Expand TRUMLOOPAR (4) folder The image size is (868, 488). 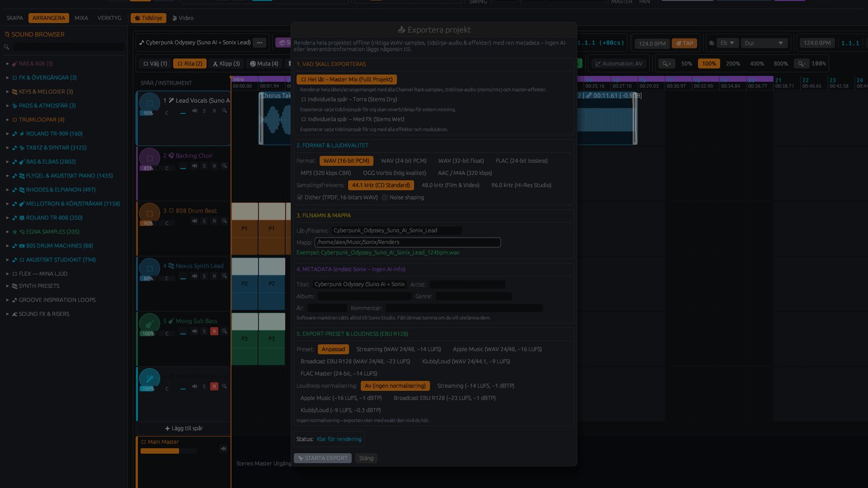pos(8,119)
